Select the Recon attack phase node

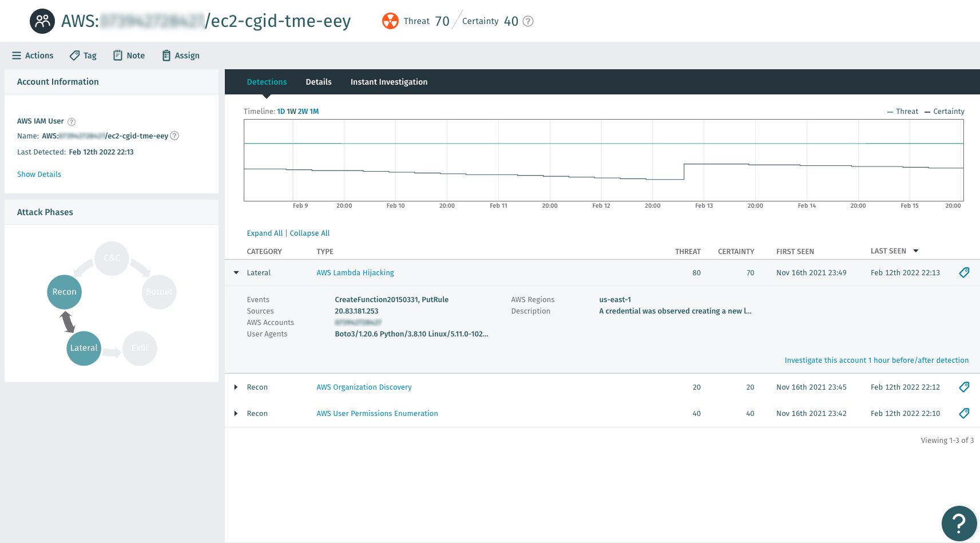click(64, 292)
